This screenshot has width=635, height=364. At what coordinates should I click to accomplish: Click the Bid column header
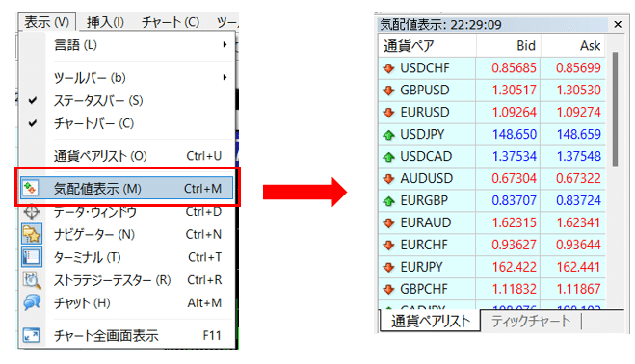tap(509, 46)
